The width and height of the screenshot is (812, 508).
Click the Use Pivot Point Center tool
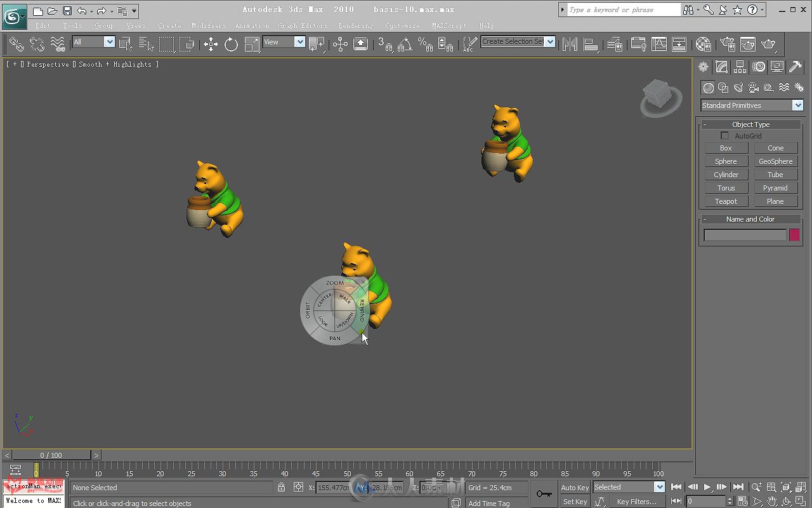click(317, 44)
